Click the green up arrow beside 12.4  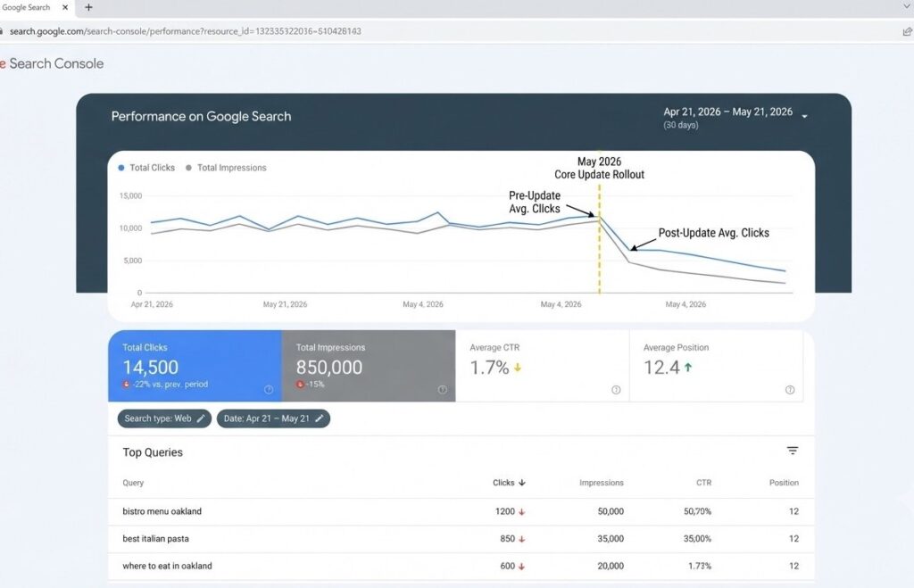(688, 367)
